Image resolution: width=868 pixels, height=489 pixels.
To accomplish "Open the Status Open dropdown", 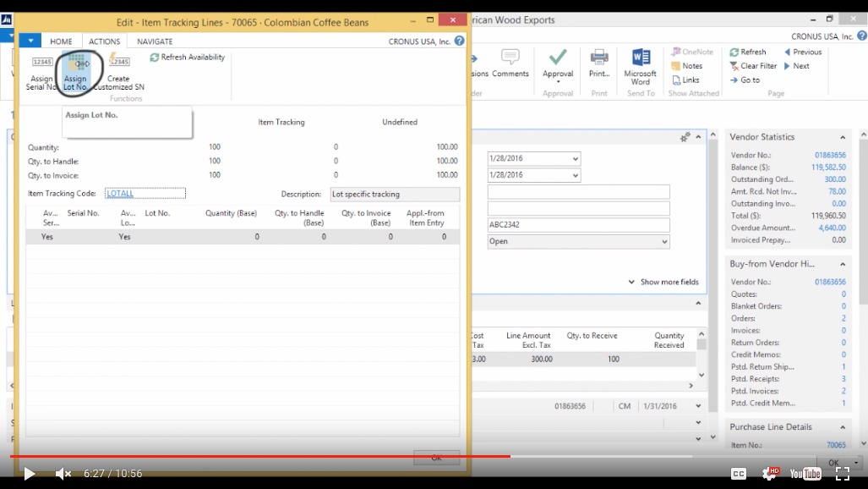I will (663, 242).
